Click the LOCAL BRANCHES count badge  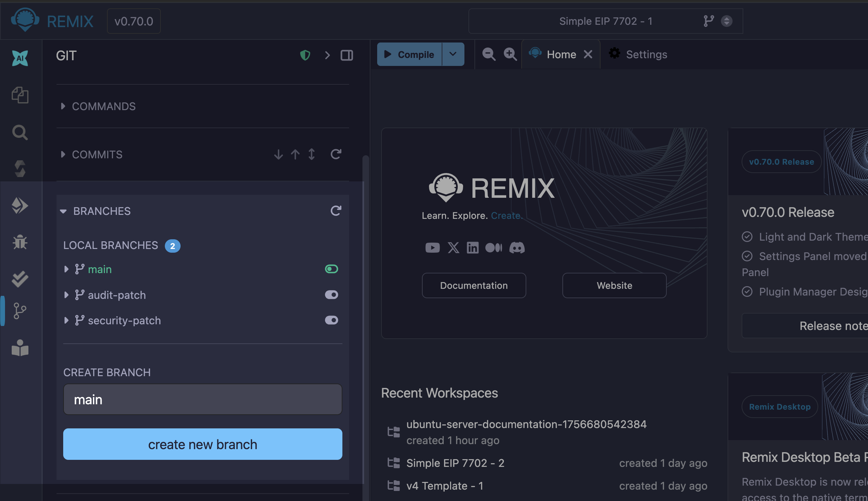pyautogui.click(x=173, y=246)
